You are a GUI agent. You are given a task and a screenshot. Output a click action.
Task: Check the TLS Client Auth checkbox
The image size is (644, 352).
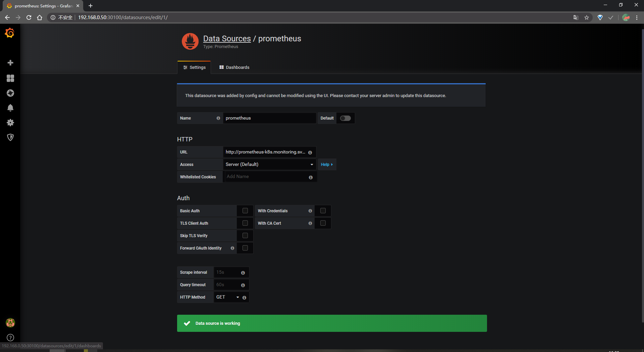[245, 223]
